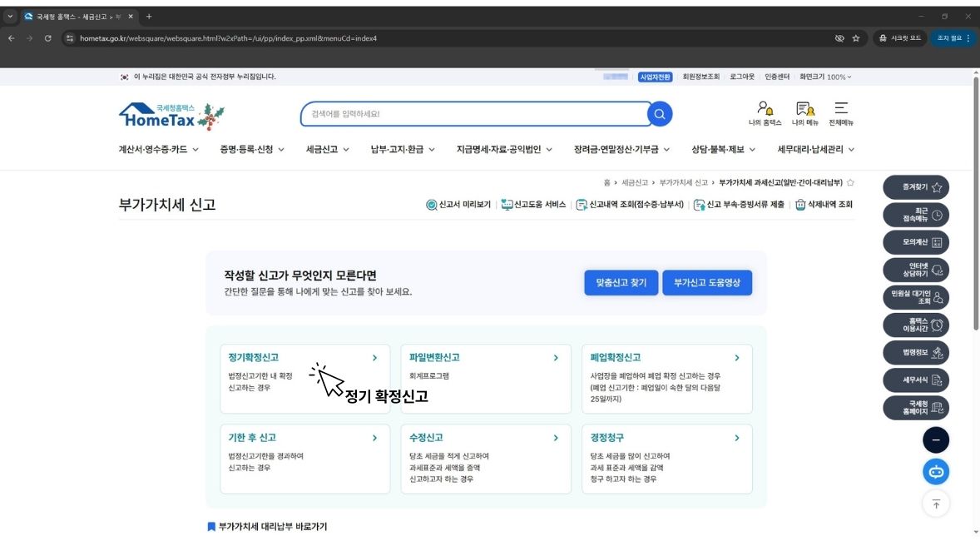Click 로그아웃 link

[742, 77]
